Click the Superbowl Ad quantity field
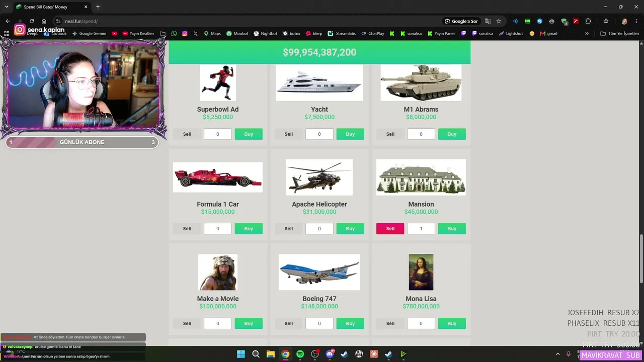The image size is (644, 362). click(218, 134)
